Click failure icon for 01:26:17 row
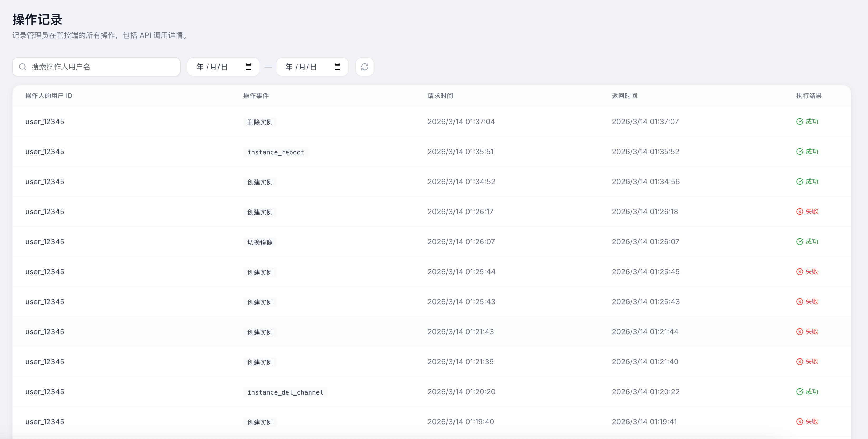 pos(800,212)
